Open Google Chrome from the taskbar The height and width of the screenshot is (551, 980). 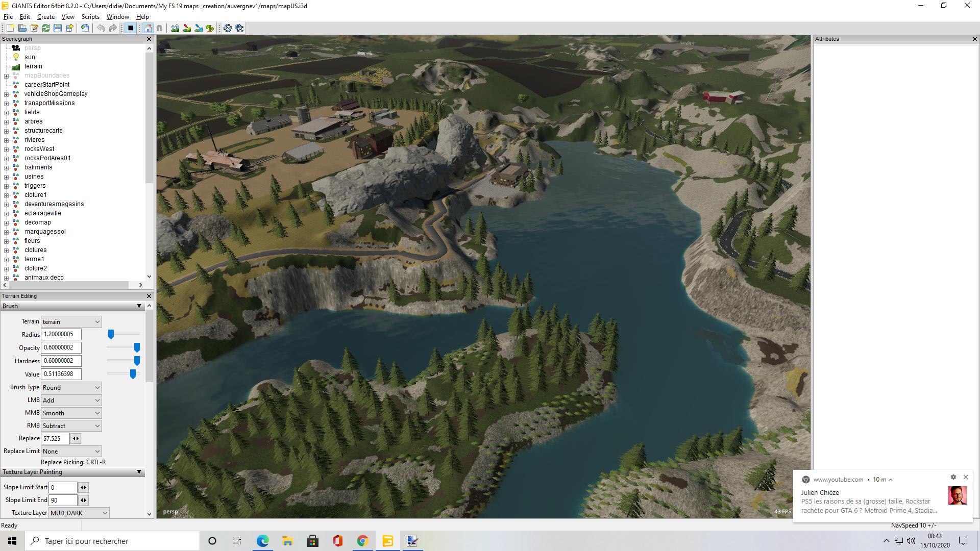pos(362,541)
